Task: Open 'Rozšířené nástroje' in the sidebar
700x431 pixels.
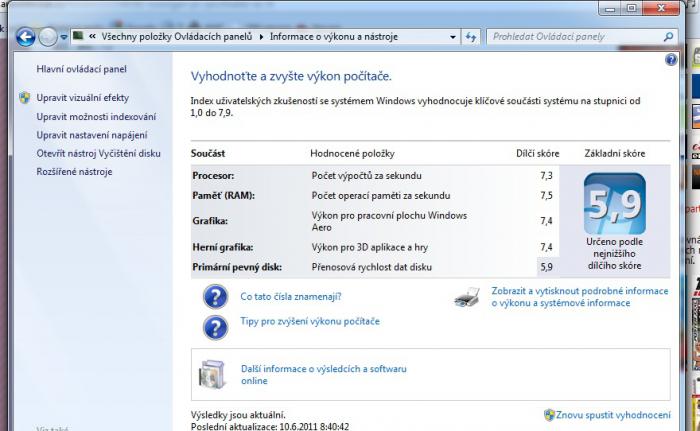Action: tap(74, 172)
